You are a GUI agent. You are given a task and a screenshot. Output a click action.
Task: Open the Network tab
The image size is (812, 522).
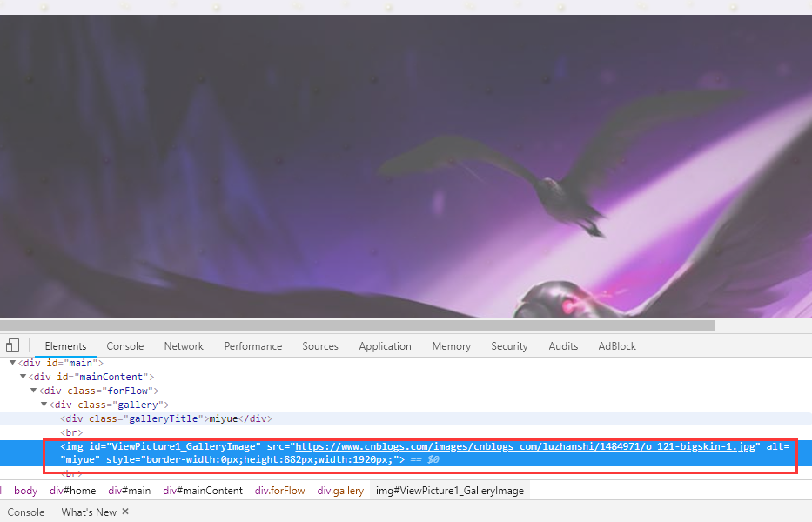coord(184,346)
